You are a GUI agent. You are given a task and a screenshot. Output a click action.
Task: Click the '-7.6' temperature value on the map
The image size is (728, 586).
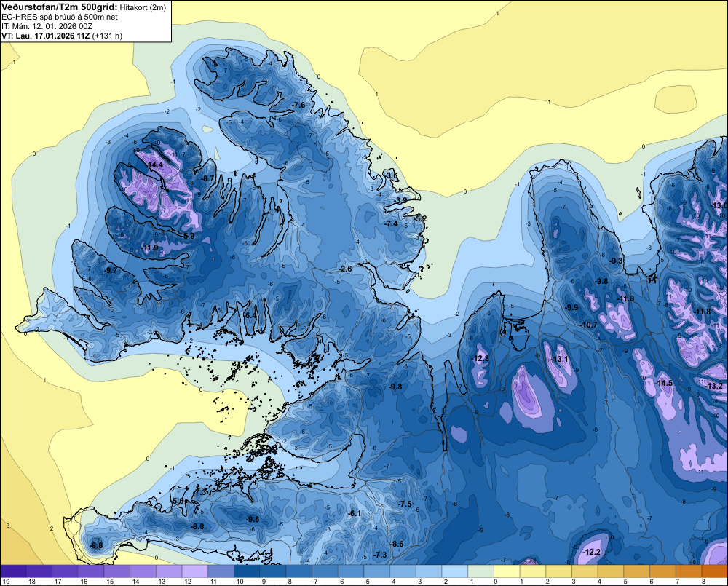pos(298,106)
